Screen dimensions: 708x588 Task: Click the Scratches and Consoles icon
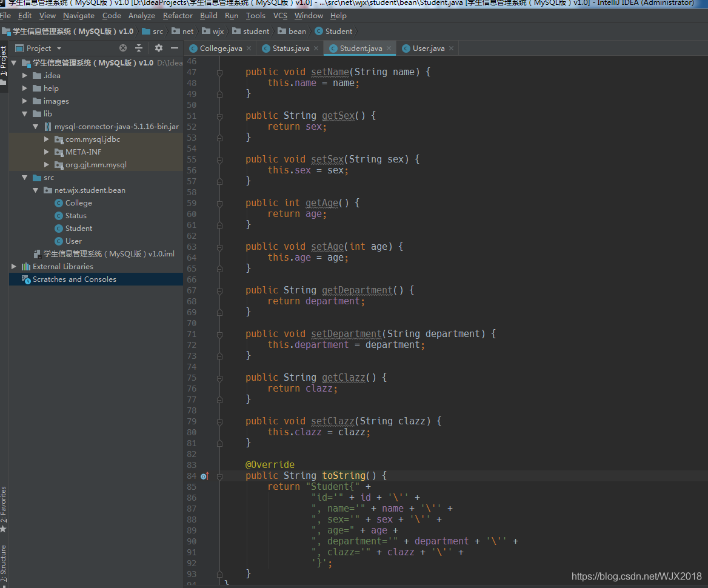tap(26, 279)
